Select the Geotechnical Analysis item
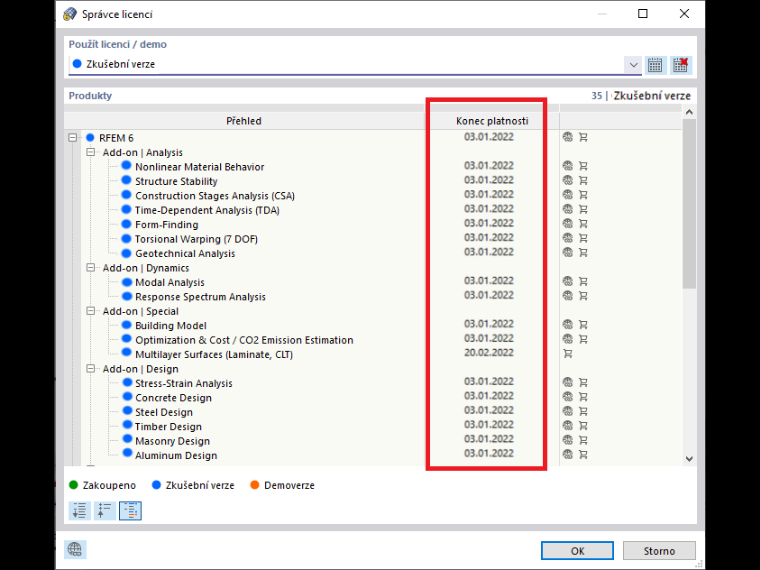The width and height of the screenshot is (760, 570). click(185, 253)
